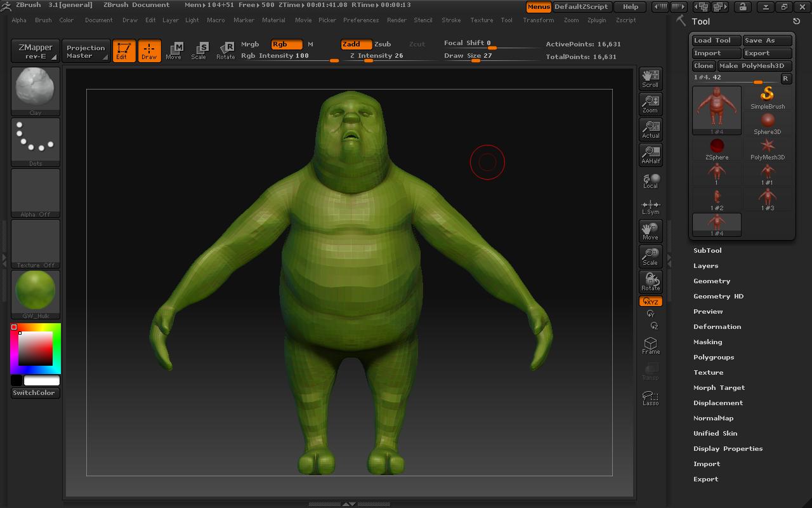Select the 1 #1 tool thumbnail
The width and height of the screenshot is (812, 508).
(768, 174)
